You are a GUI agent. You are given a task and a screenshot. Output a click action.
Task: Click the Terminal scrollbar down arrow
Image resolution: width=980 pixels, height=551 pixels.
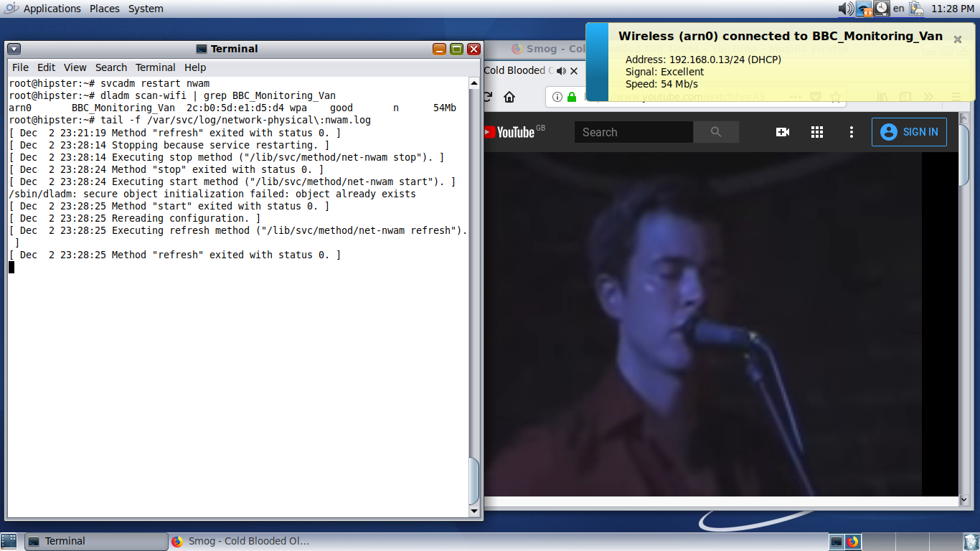(x=473, y=511)
